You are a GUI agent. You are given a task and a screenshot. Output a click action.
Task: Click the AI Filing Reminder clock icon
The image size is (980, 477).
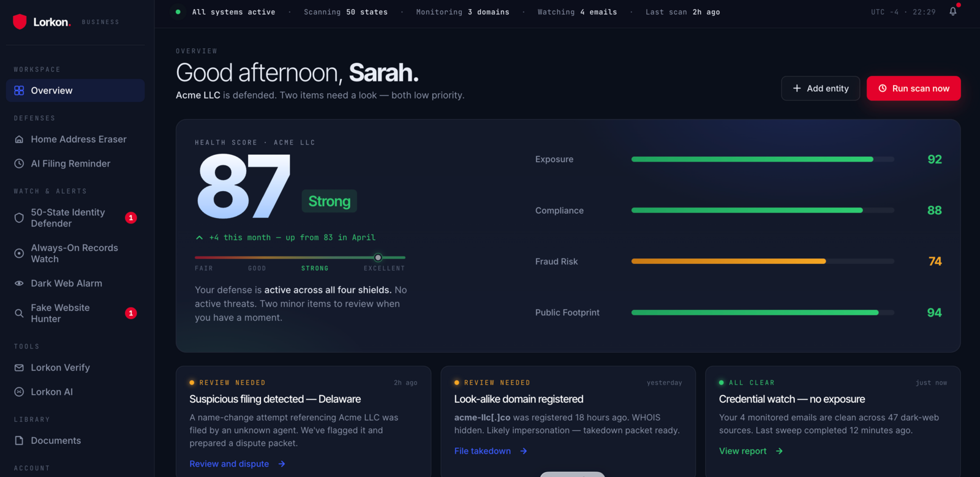point(19,163)
